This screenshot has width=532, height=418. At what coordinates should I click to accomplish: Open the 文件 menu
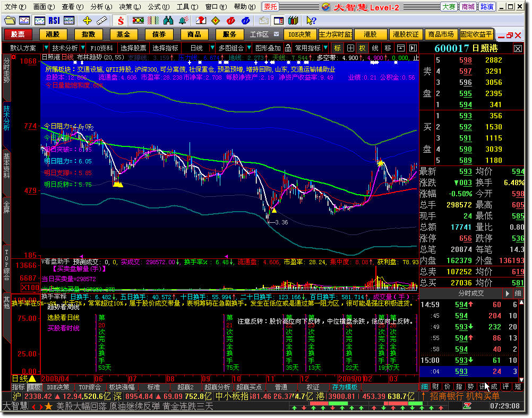[x=15, y=7]
